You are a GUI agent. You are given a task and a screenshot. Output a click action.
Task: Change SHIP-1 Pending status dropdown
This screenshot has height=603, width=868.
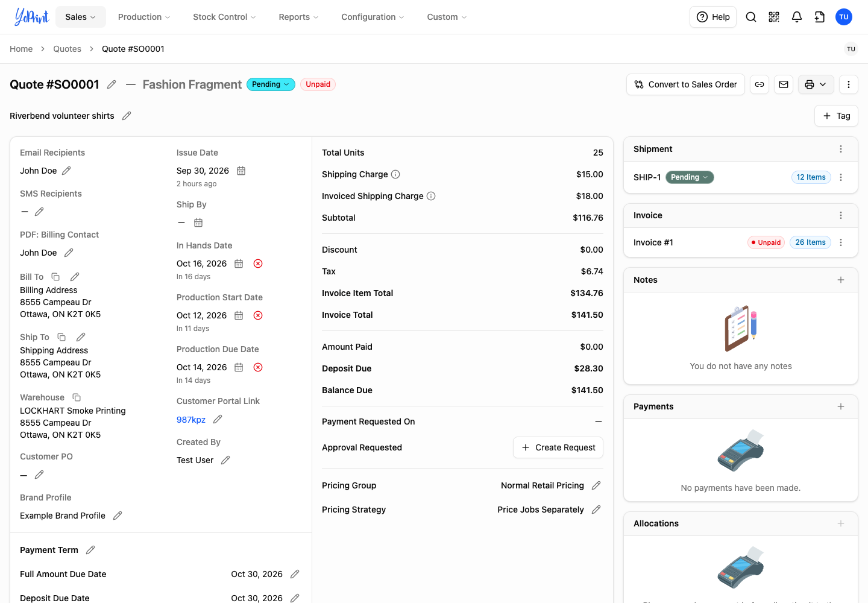[690, 177]
